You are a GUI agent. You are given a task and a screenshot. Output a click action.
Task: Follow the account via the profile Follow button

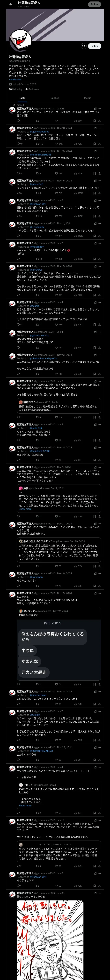(95, 46)
